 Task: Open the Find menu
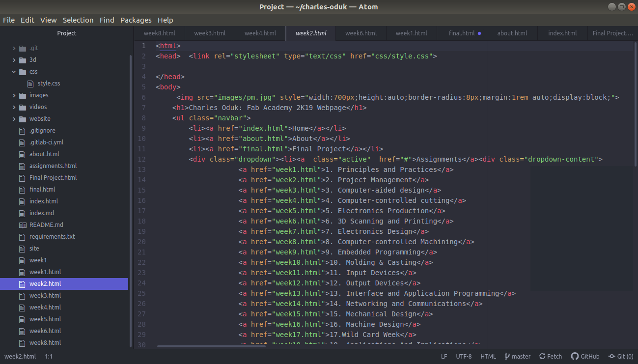[107, 20]
